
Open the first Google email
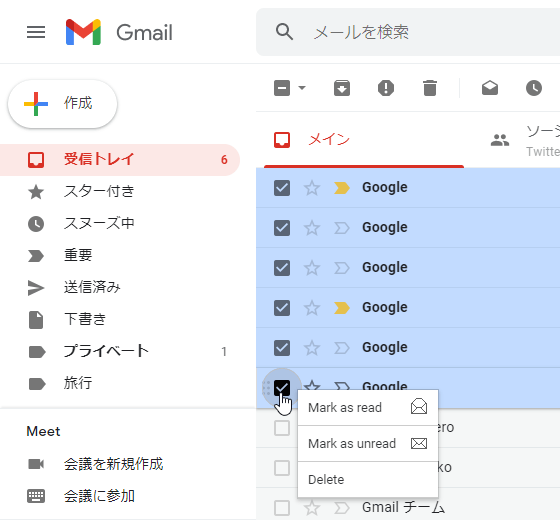[x=408, y=188]
